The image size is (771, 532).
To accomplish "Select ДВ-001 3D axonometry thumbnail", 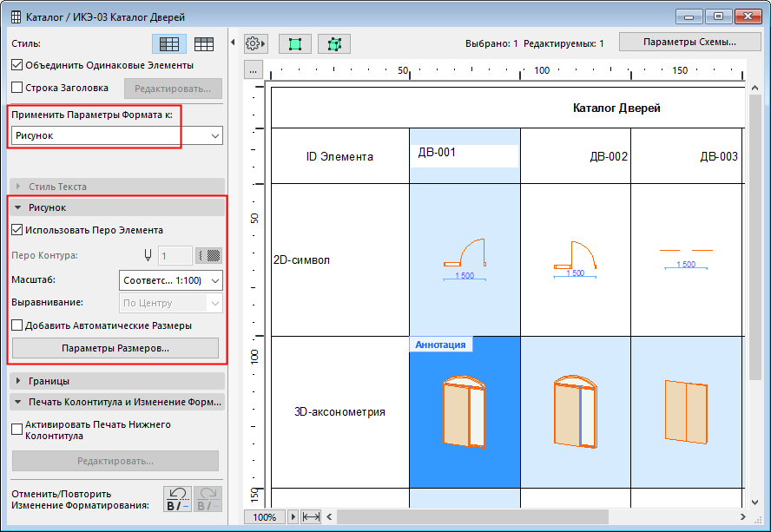I will 465,412.
